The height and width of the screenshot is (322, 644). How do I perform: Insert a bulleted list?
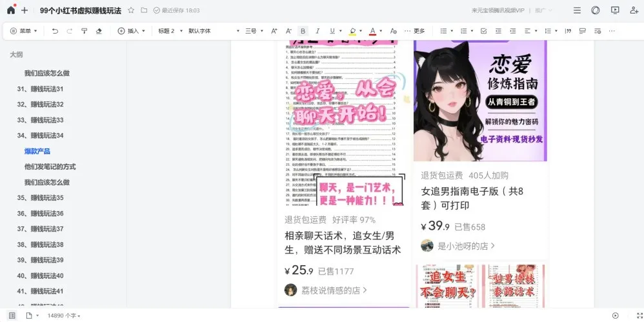point(443,31)
